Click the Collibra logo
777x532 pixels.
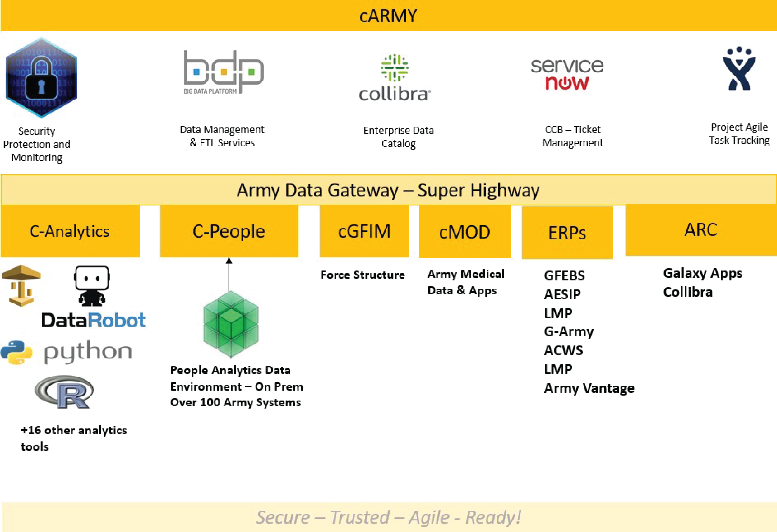tap(395, 78)
